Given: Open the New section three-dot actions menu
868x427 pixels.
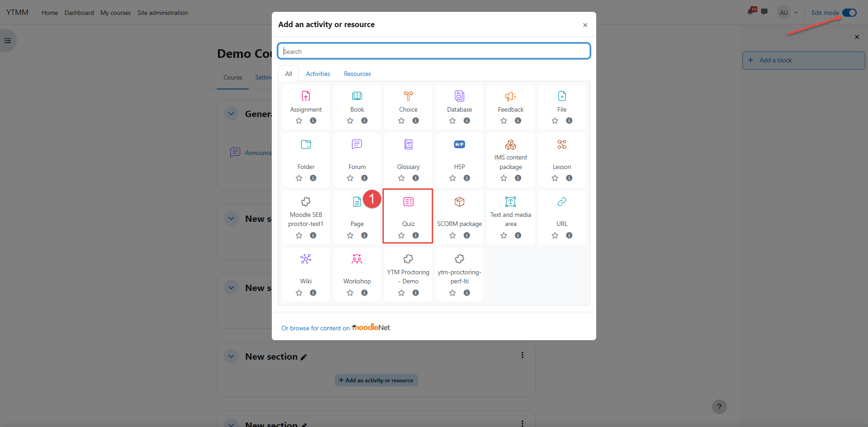Looking at the screenshot, I should (522, 355).
